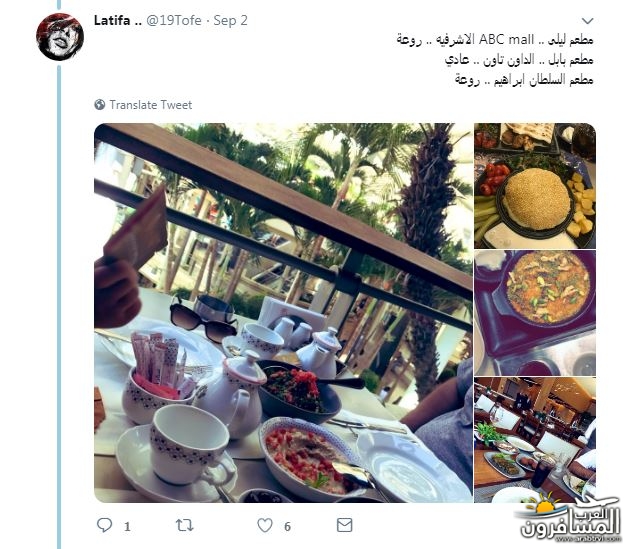Open the @19Tofe handle link
Viewport: 628px width, 549px height.
click(x=174, y=20)
